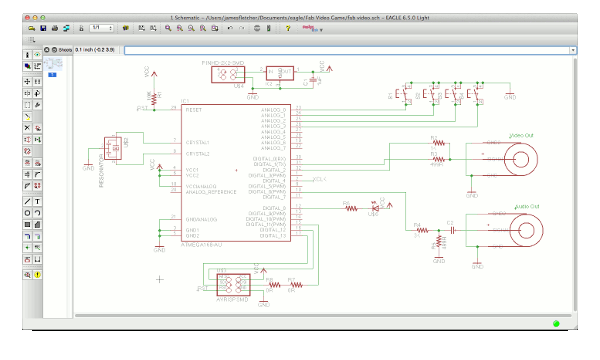The height and width of the screenshot is (360, 600).
Task: Switch to the board editor icon
Action: point(81,28)
